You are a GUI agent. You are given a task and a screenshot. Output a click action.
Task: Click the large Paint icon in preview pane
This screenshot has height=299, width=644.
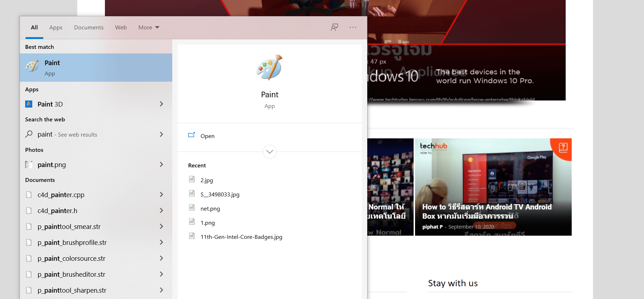click(x=270, y=67)
